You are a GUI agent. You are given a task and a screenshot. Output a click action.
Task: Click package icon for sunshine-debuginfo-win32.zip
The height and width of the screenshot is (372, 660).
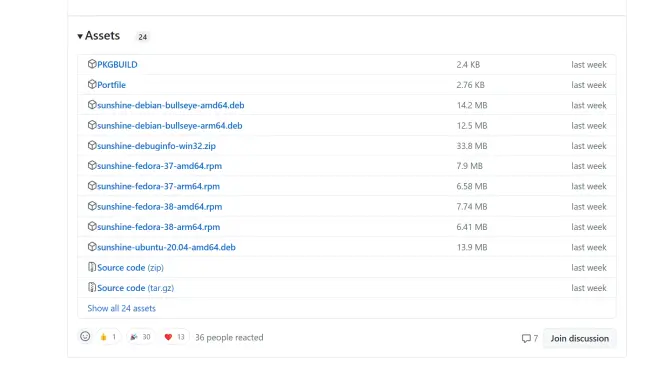pos(92,145)
